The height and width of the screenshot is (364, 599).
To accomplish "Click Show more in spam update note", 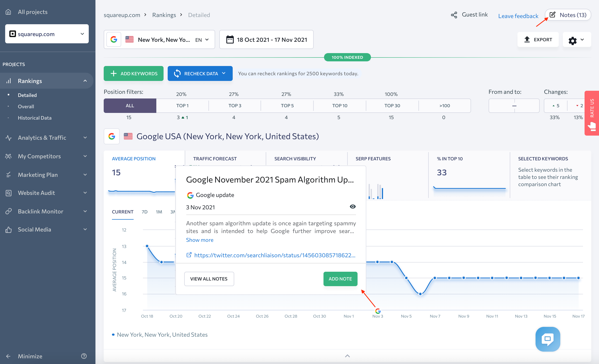I will tap(199, 239).
